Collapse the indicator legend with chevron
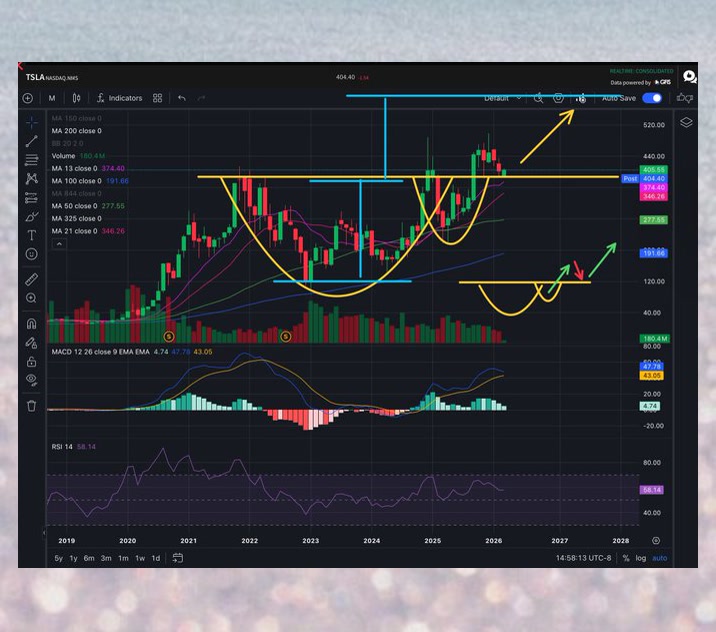The width and height of the screenshot is (716, 632). (59, 244)
